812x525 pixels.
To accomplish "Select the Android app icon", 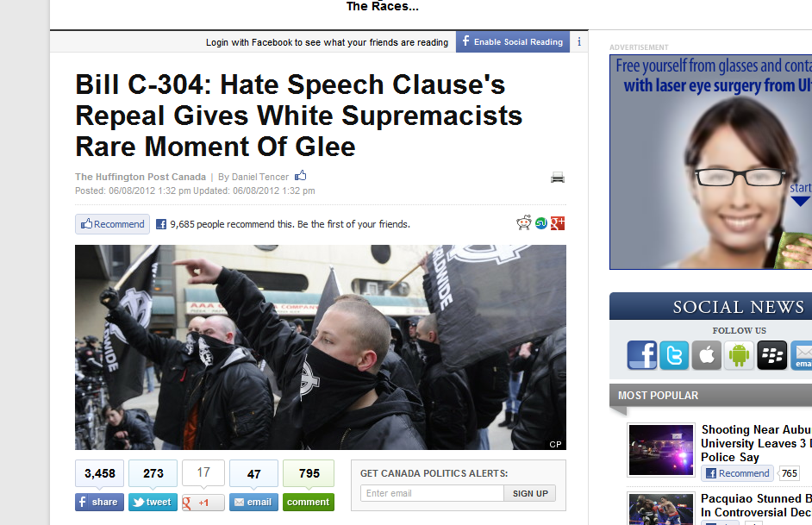I will [739, 355].
